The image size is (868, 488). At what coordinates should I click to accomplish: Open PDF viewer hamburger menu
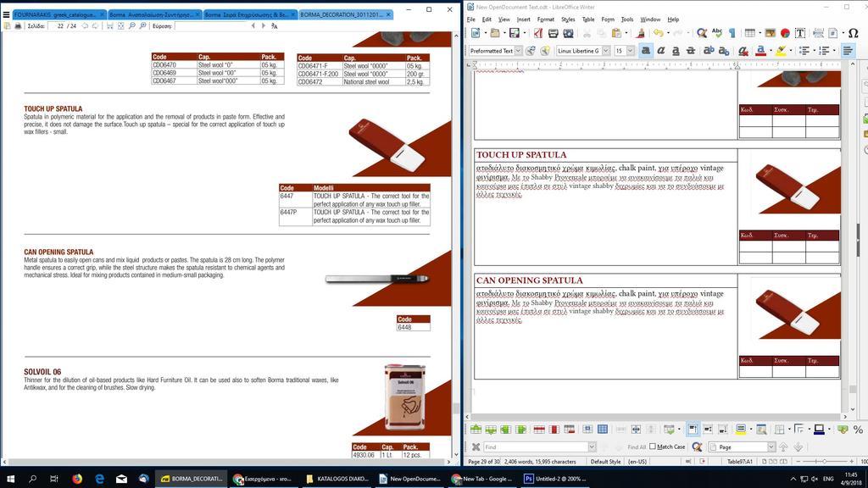click(x=7, y=15)
